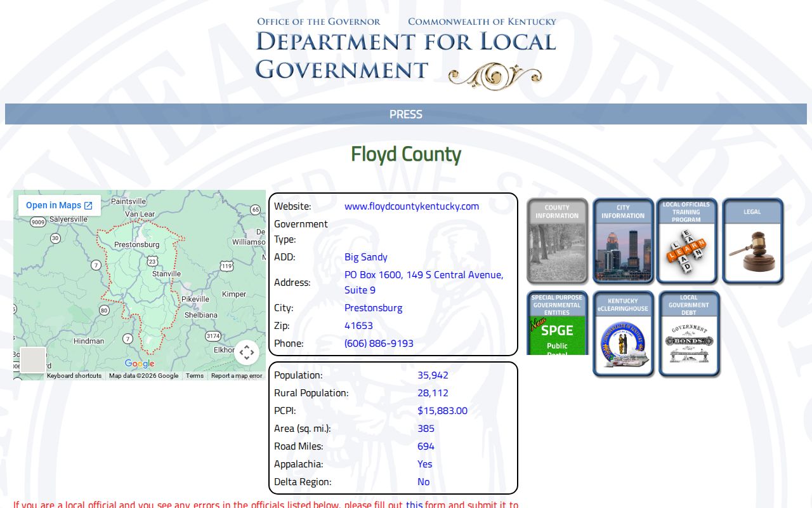Open the Local Government Debt tile
Viewport: 812px width, 508px height.
click(x=689, y=334)
